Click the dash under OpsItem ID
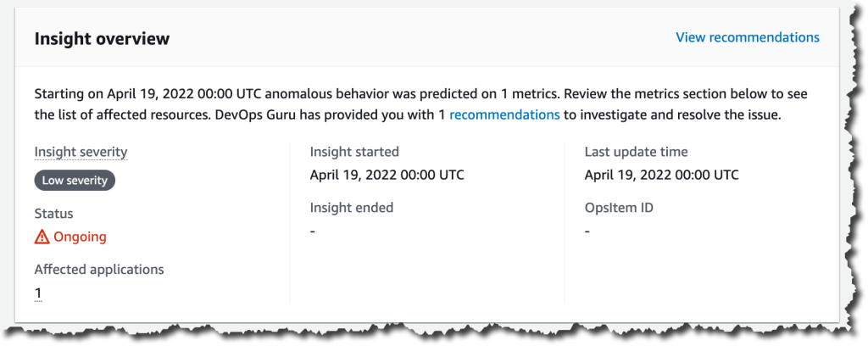 click(x=587, y=231)
